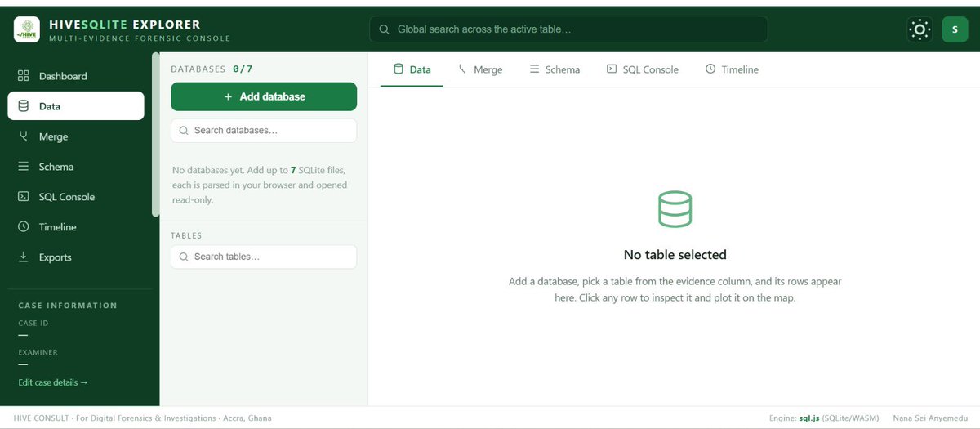Open the user avatar S menu
The image size is (980, 429).
point(955,29)
